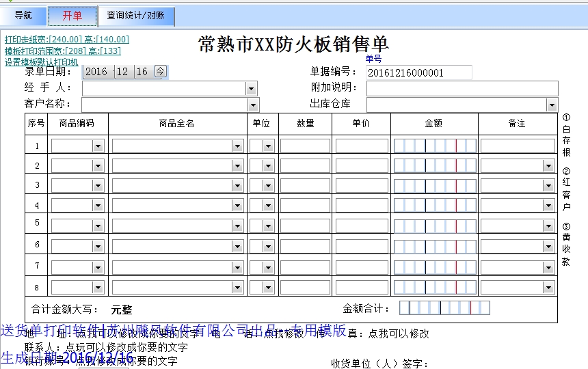Open 设置模板默认打印机 link
The image size is (588, 369).
(42, 61)
